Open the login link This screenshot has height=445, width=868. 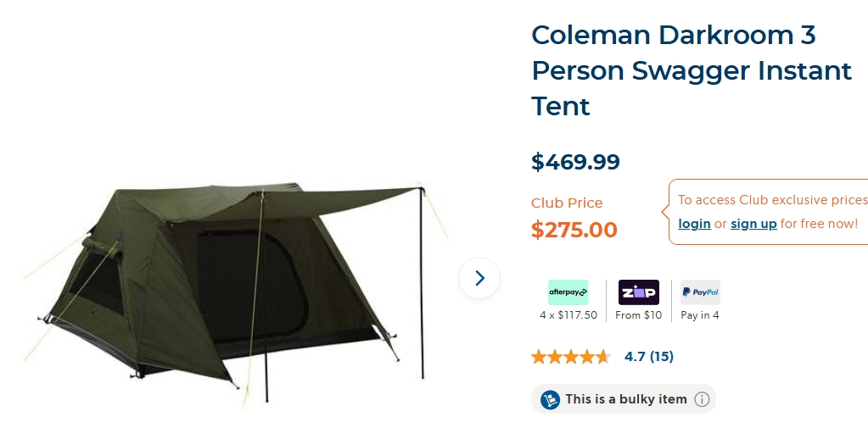694,224
